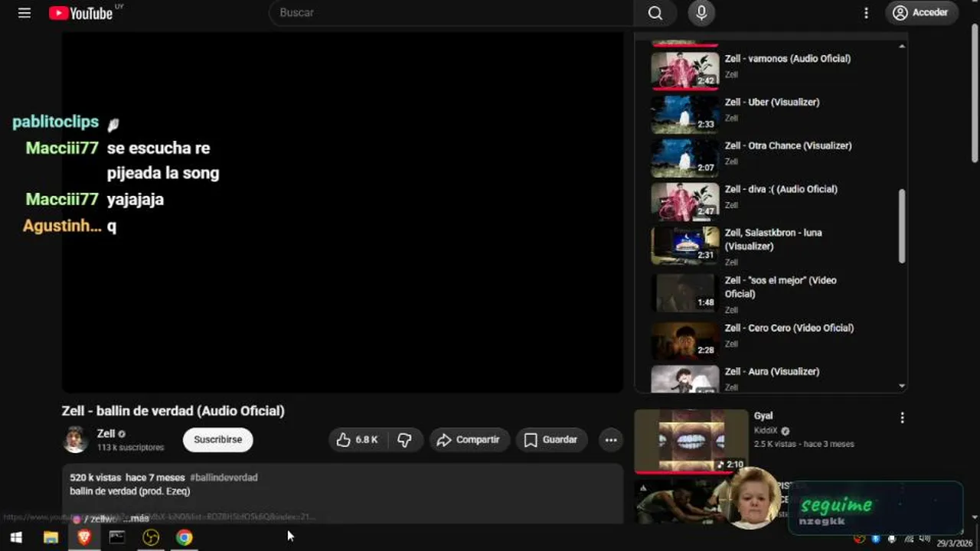The height and width of the screenshot is (551, 980).
Task: Open options menu for Gyal video
Action: pos(902,418)
